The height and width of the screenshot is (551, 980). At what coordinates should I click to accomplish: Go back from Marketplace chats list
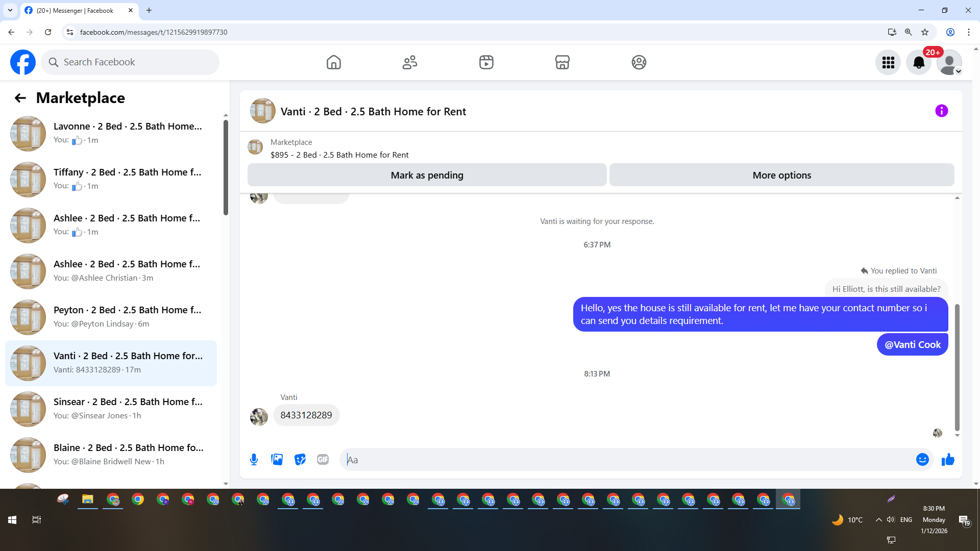[x=20, y=98]
